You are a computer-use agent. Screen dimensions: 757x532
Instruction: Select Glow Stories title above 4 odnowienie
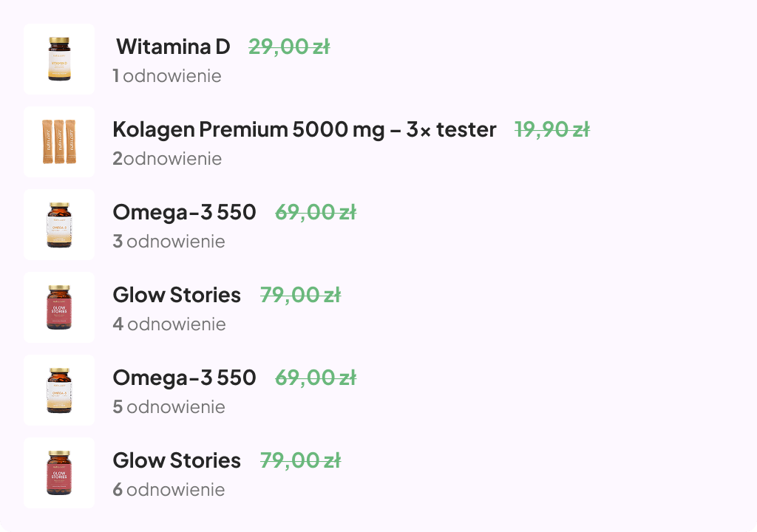[177, 295]
